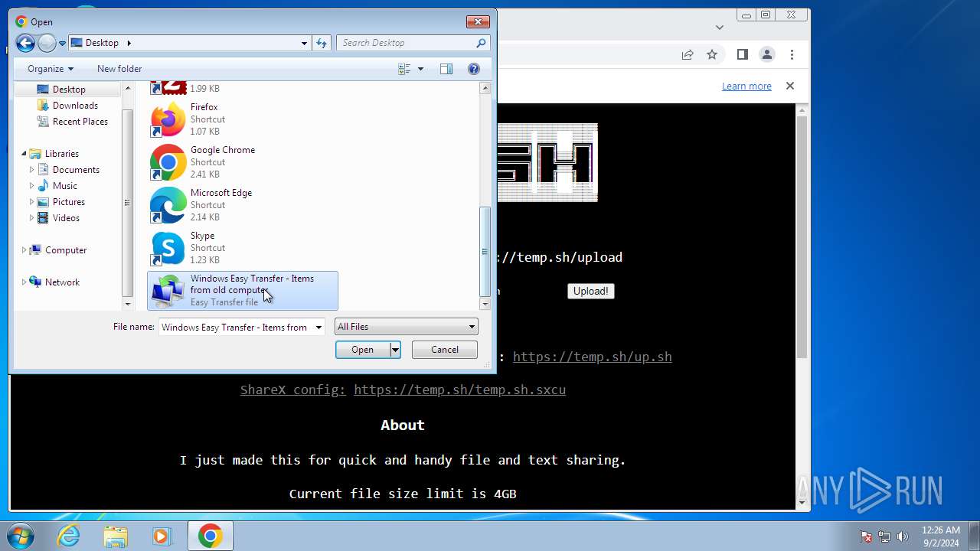Refresh the Desktop folder view
Screen dimensions: 980x551
tap(322, 43)
